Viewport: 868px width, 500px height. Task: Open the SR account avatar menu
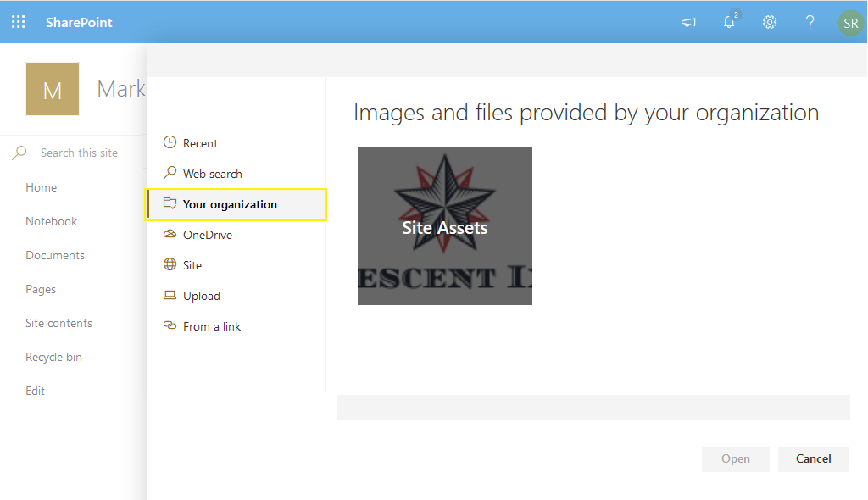pos(850,23)
